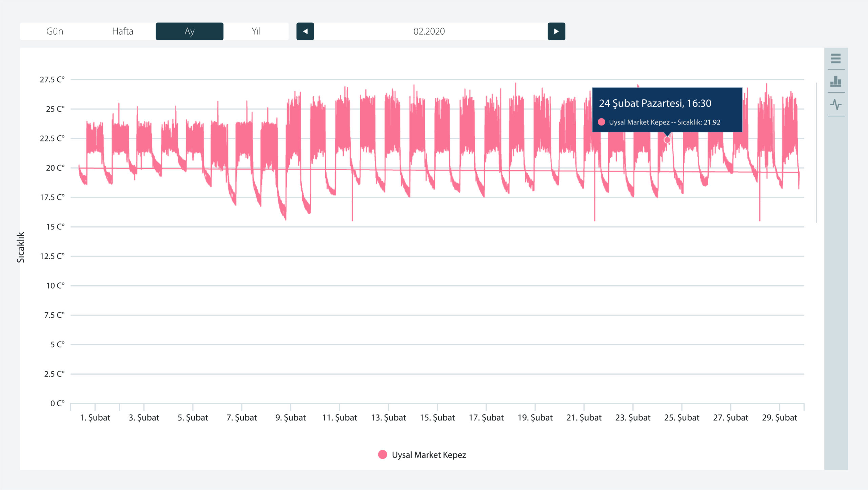
Task: Open the hamburger menu icon in the side panel
Action: click(836, 58)
